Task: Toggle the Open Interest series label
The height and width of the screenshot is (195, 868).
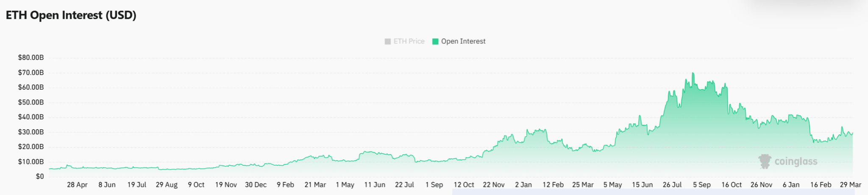Action: tap(463, 41)
